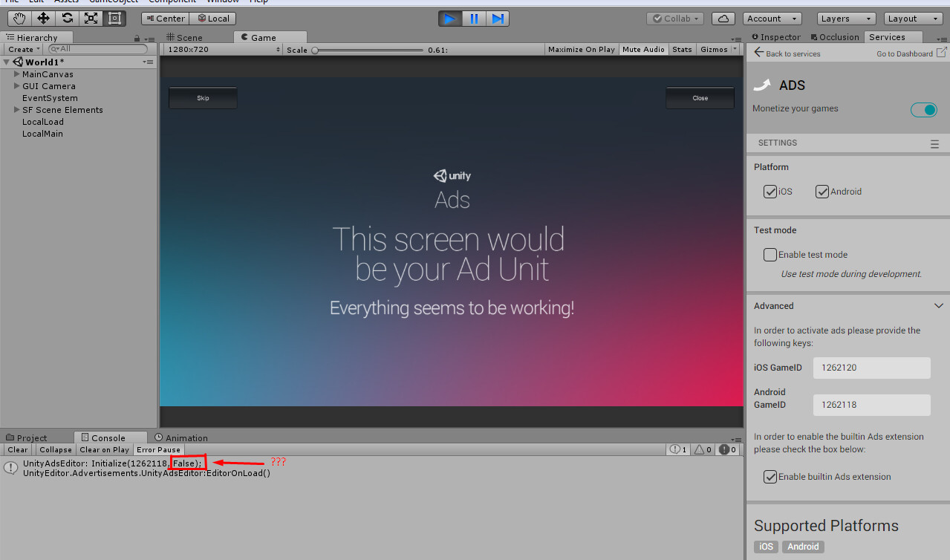Click the Android GameID input field
Viewport: 950px width, 560px height.
click(871, 405)
